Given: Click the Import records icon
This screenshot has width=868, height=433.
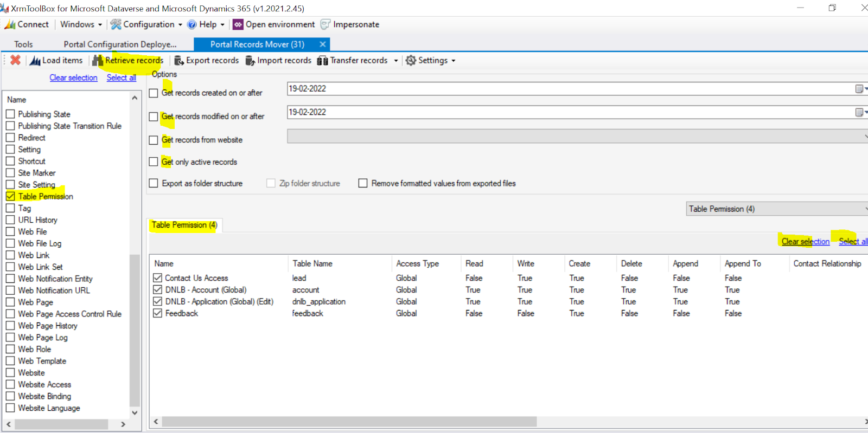Looking at the screenshot, I should (x=250, y=61).
